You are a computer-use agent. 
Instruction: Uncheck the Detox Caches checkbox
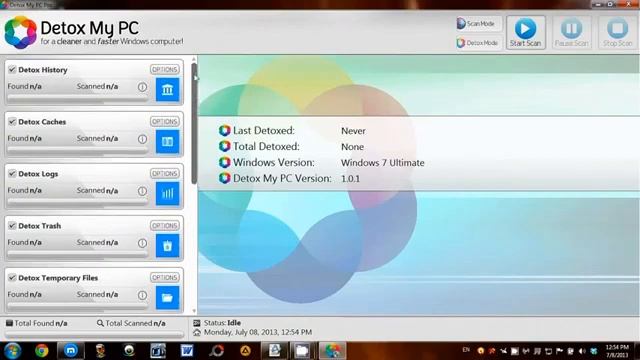(12, 122)
